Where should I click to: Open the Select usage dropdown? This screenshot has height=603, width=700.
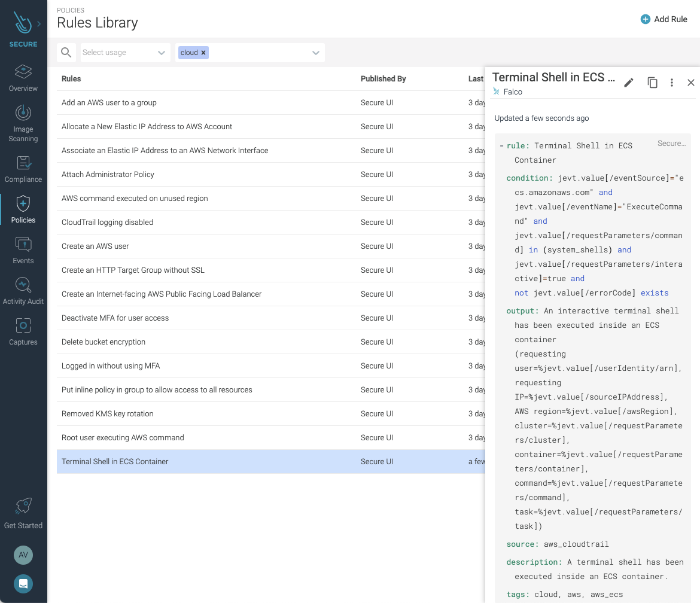coord(125,53)
